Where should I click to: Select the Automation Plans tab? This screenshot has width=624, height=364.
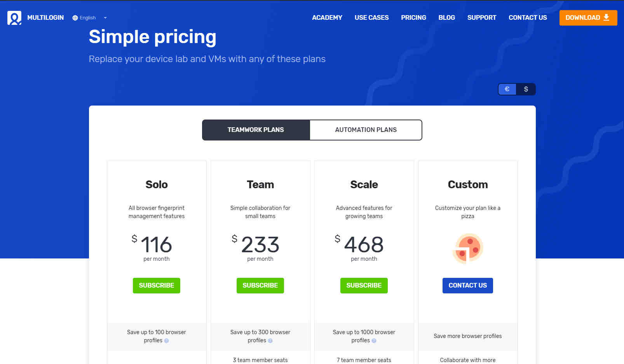click(x=366, y=130)
